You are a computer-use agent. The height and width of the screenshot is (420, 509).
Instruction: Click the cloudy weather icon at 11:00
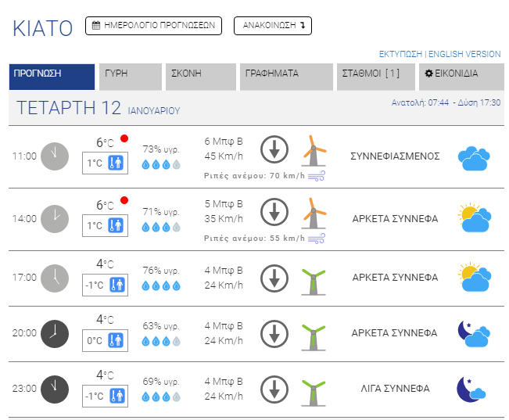474,158
